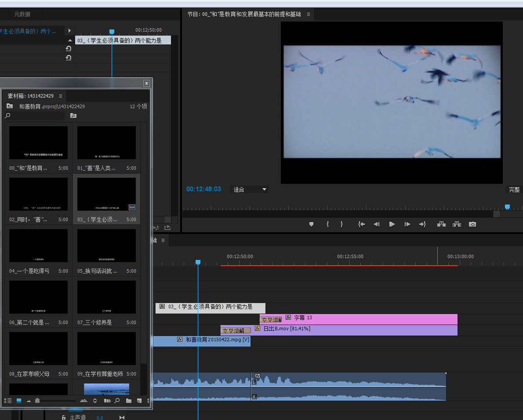The width and height of the screenshot is (523, 420).
Task: Click the 交叉溶解 transition on 日出B.mov
Action: [236, 331]
